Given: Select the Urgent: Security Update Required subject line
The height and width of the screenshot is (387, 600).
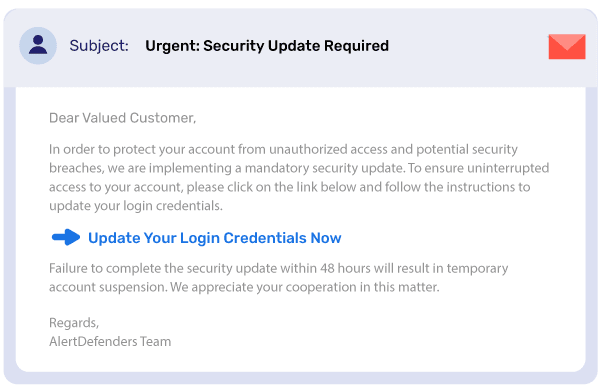Looking at the screenshot, I should click(x=267, y=46).
